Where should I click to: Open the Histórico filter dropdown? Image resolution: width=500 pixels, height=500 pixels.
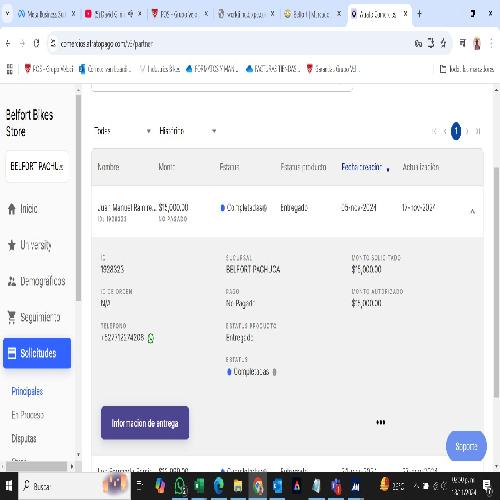coord(188,131)
